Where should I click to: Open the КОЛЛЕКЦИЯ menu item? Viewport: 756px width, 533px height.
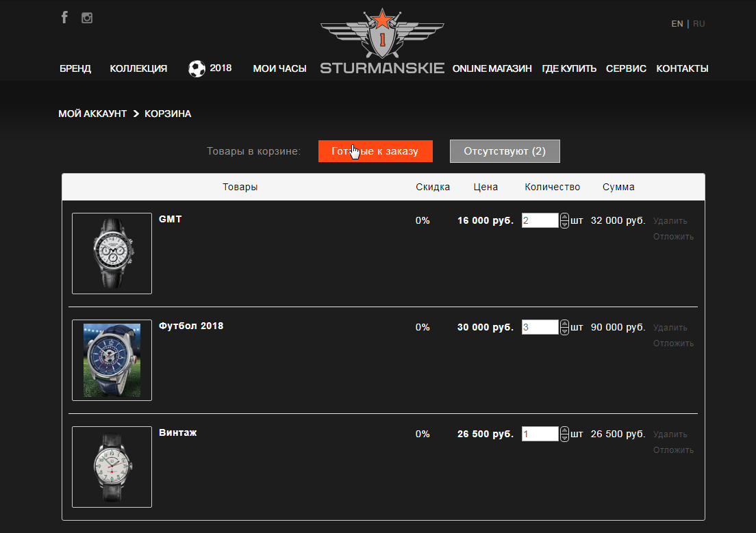[138, 68]
